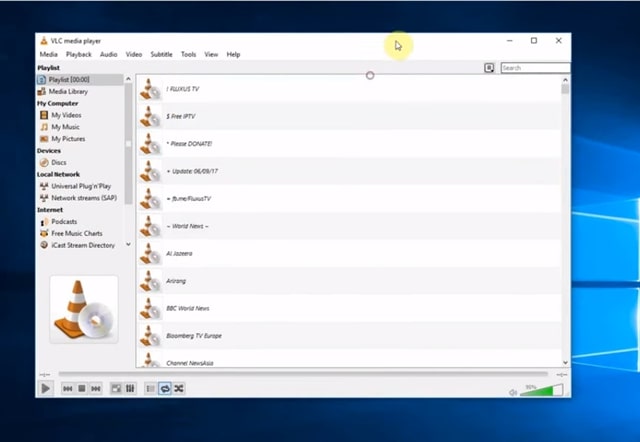Select the Free IPTV entry

click(x=349, y=116)
